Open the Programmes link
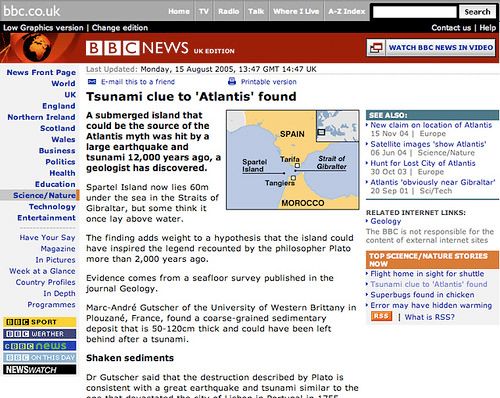This screenshot has height=398, width=500. pos(51,305)
